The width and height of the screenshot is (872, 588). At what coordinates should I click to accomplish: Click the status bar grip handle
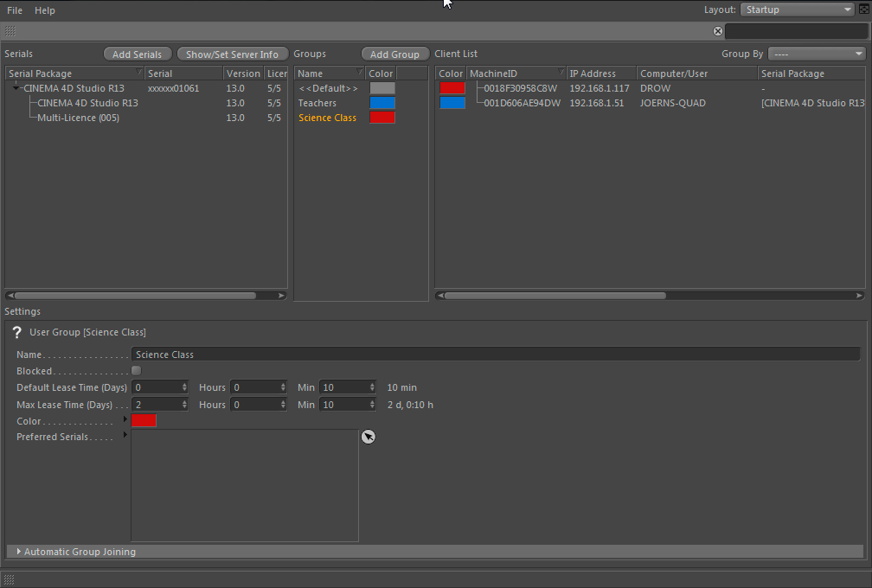(x=9, y=579)
